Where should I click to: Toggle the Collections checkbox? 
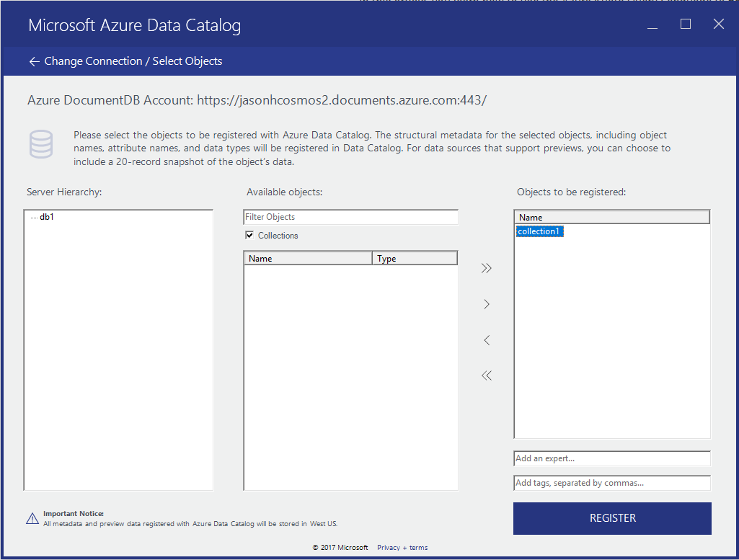pyautogui.click(x=249, y=235)
